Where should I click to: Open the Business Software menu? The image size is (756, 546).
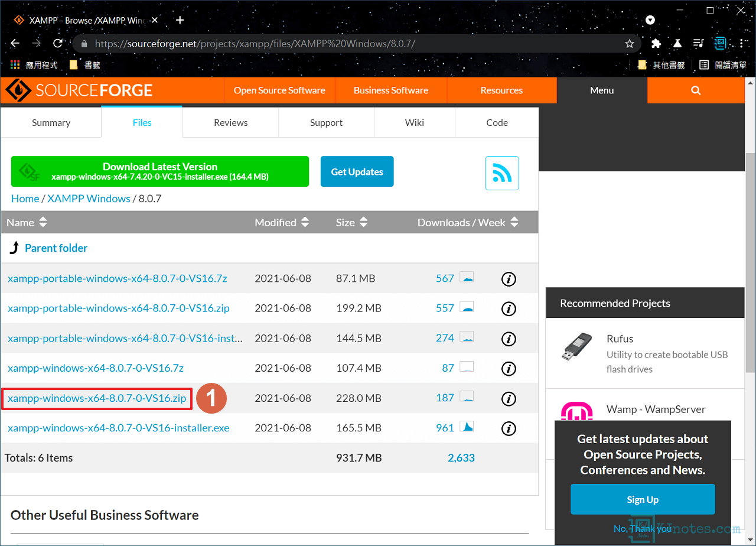[x=391, y=90]
